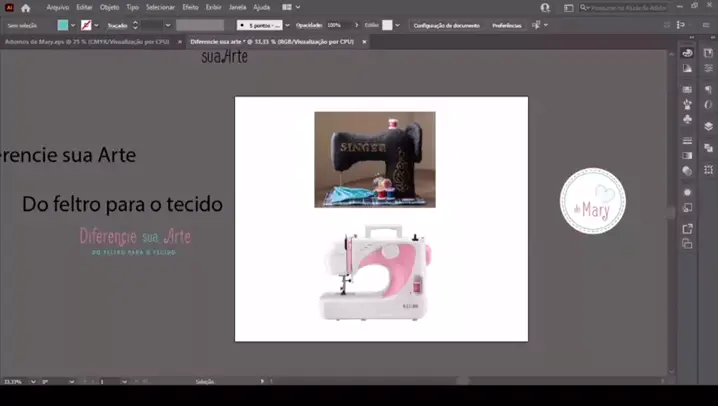Click the Preferências button
This screenshot has height=406, width=718.
pos(506,26)
